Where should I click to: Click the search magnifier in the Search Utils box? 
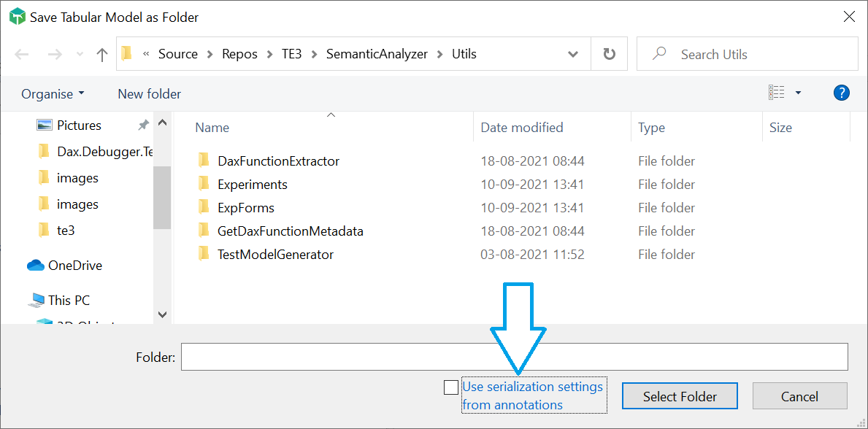click(661, 53)
